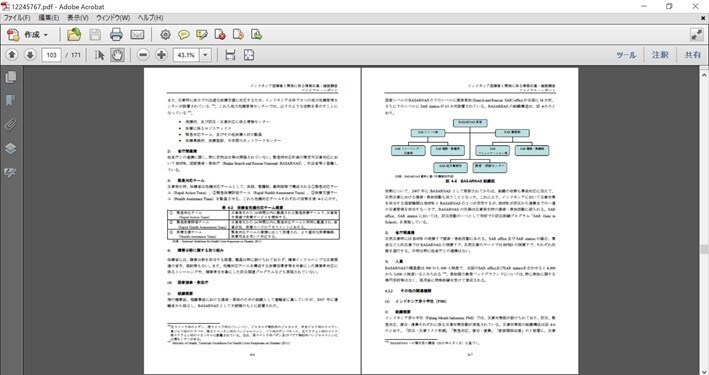Toggle read mode expand arrows icon
Screen dimensions: 709x375
click(697, 35)
